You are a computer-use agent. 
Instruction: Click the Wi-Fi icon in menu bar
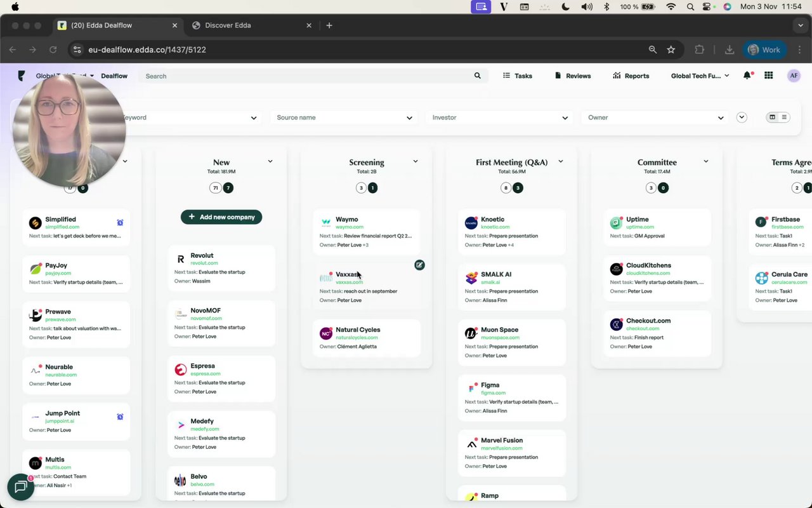click(671, 7)
